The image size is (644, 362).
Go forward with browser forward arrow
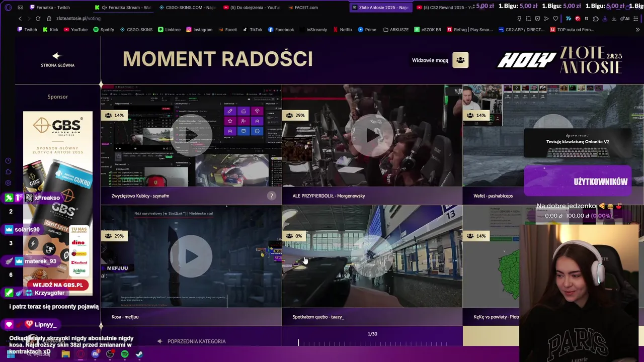click(x=29, y=19)
